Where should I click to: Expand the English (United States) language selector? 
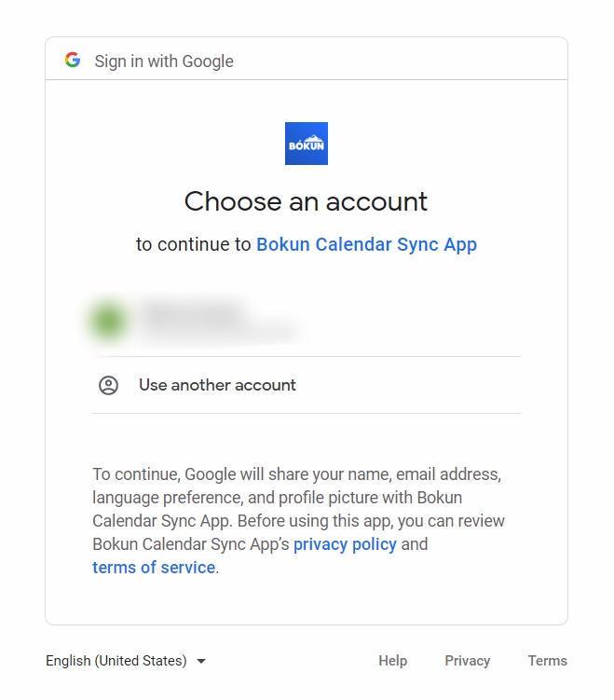tap(126, 661)
